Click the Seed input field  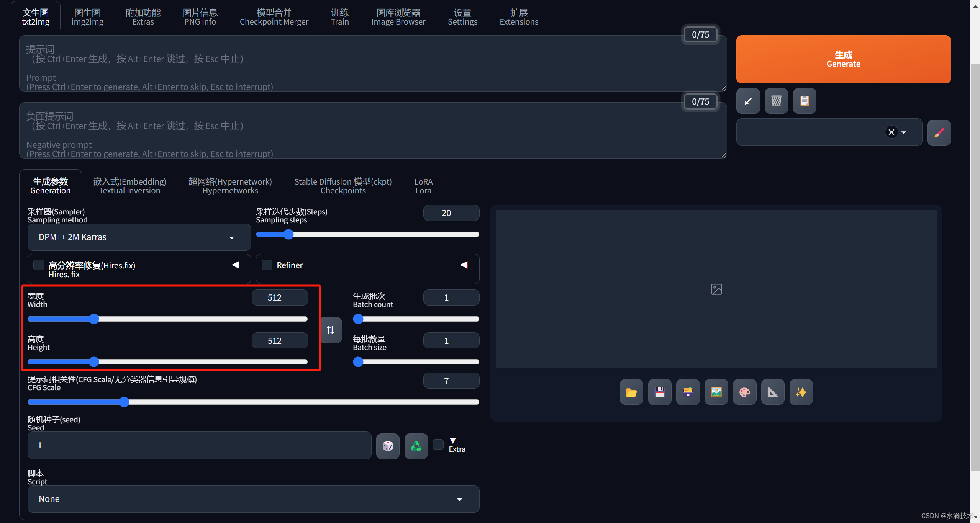click(199, 446)
